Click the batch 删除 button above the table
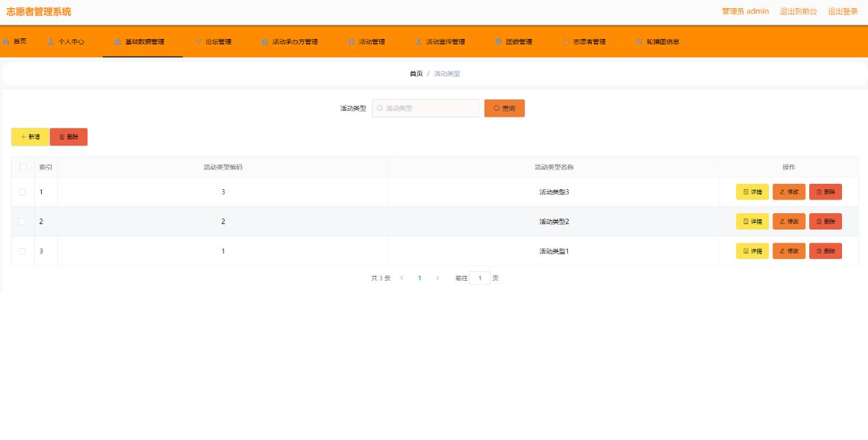 coord(68,137)
